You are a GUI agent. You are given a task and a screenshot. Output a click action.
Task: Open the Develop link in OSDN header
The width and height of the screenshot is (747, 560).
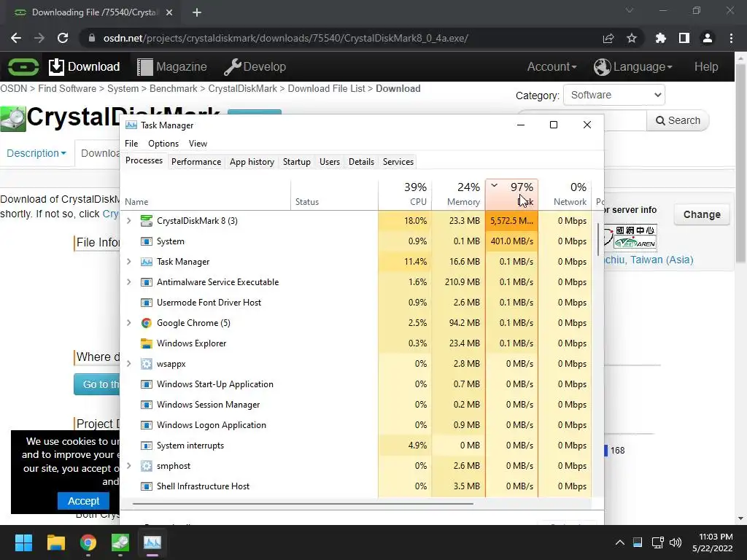point(255,66)
